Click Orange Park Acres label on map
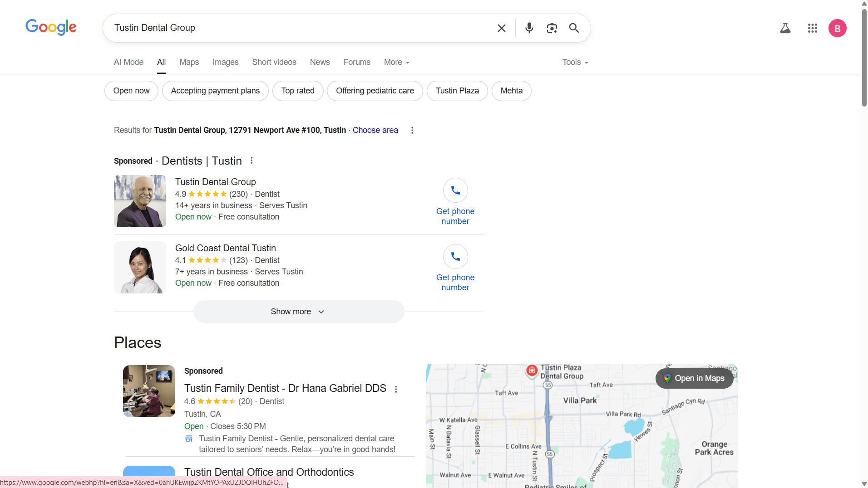 [714, 448]
